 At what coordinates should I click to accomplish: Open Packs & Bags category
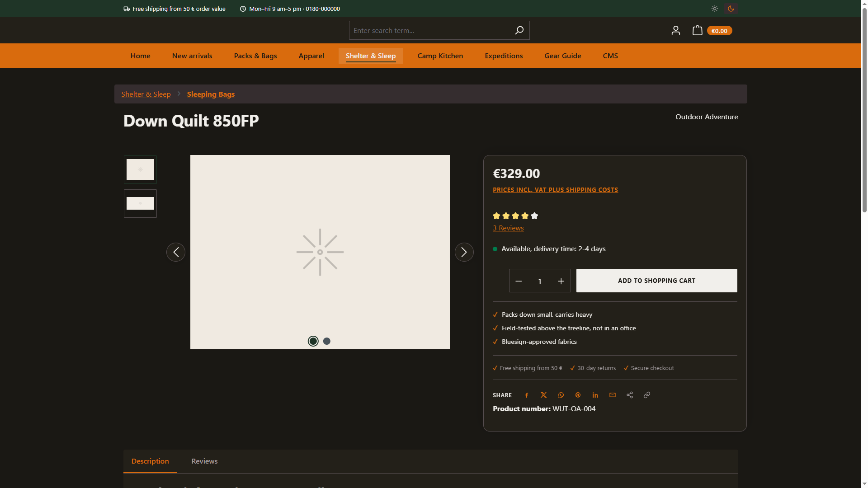(x=255, y=56)
